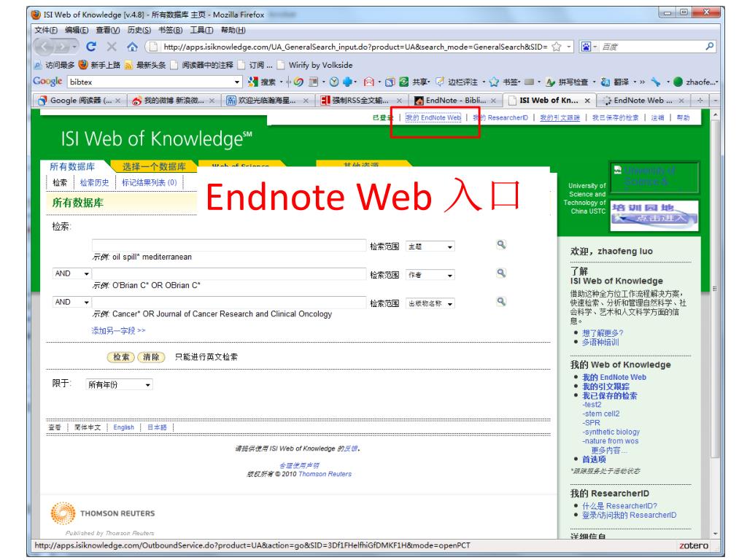The image size is (747, 560).
Task: Go back with the back arrow button
Action: pyautogui.click(x=44, y=47)
